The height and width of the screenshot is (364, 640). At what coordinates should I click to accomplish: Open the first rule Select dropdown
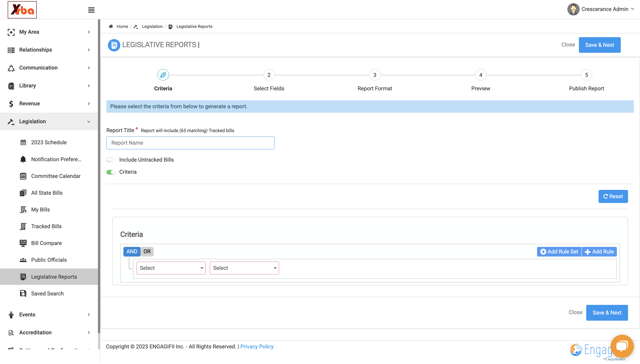171,268
